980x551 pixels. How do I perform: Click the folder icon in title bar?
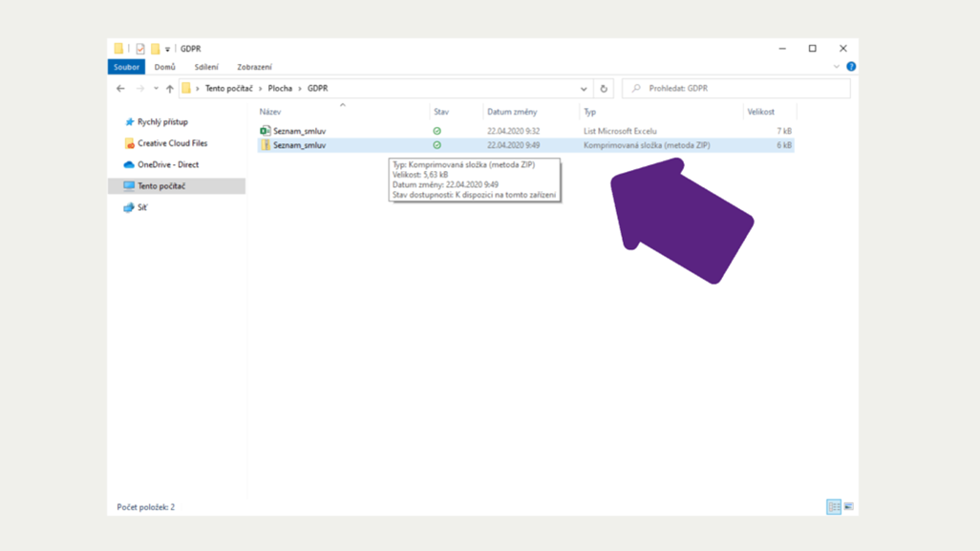pos(118,48)
